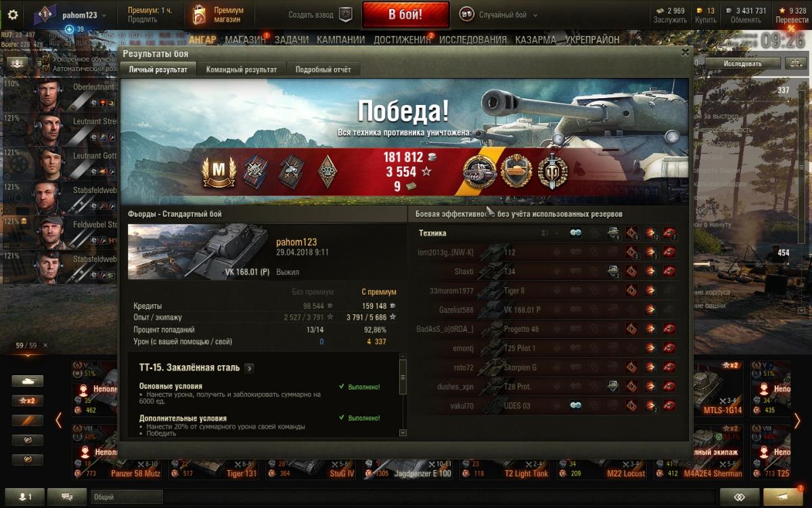Expand the TT-15 mission details arrow
The image size is (812, 508).
pos(250,368)
